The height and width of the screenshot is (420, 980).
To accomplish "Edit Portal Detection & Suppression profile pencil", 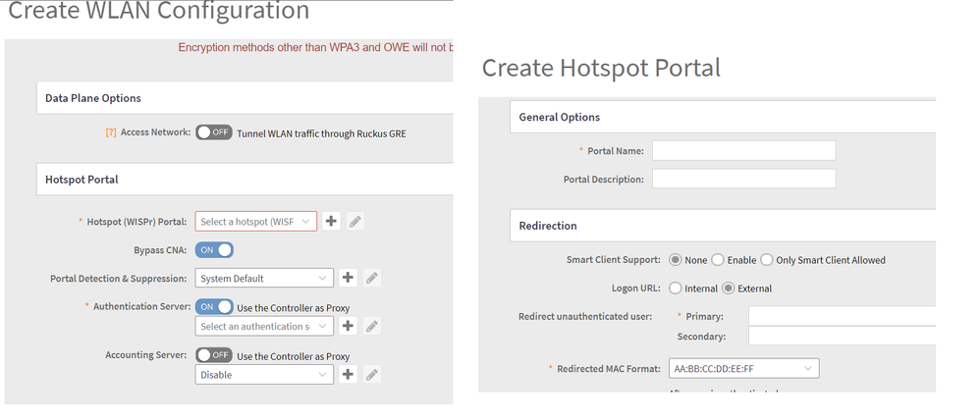I will tap(371, 278).
